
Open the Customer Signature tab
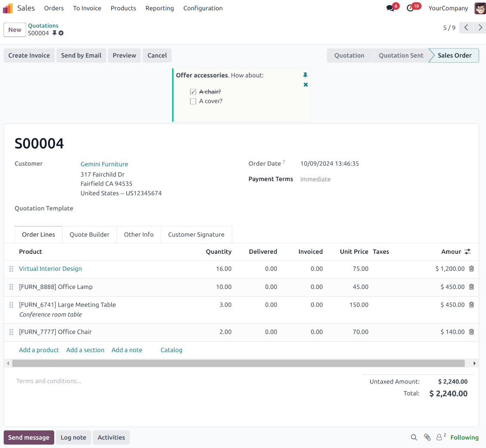[x=196, y=235]
